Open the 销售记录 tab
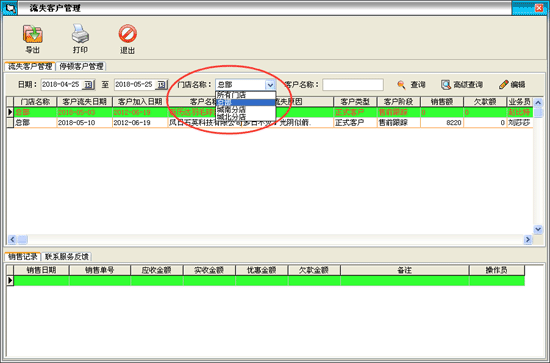 23,257
